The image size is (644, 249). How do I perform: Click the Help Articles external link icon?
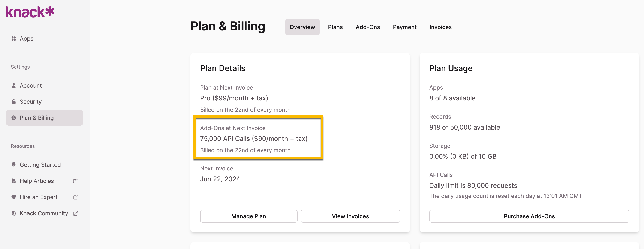[75, 181]
